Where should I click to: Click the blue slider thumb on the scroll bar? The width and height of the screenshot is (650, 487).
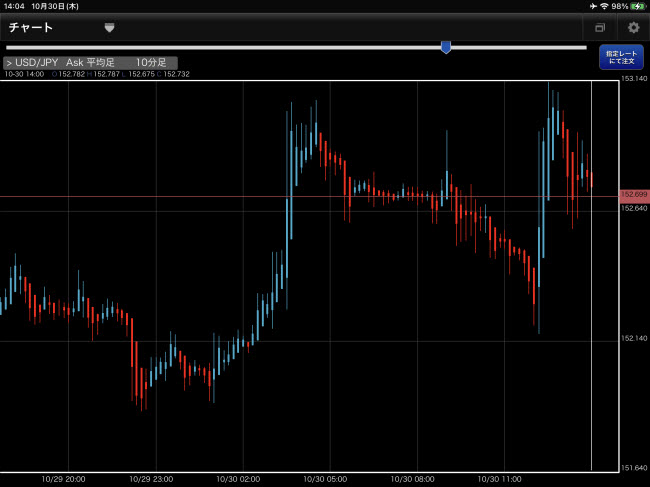(446, 47)
